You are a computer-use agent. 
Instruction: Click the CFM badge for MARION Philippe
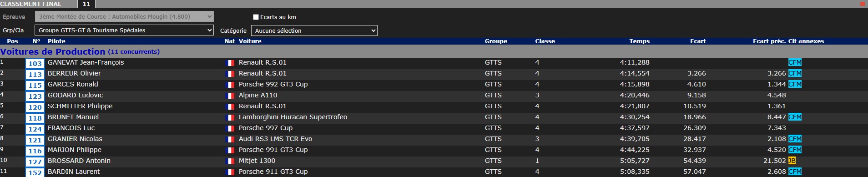[x=795, y=150]
